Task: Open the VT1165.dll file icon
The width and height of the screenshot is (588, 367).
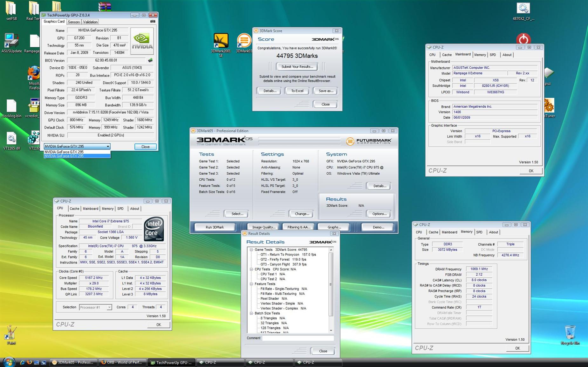Action: point(11,141)
